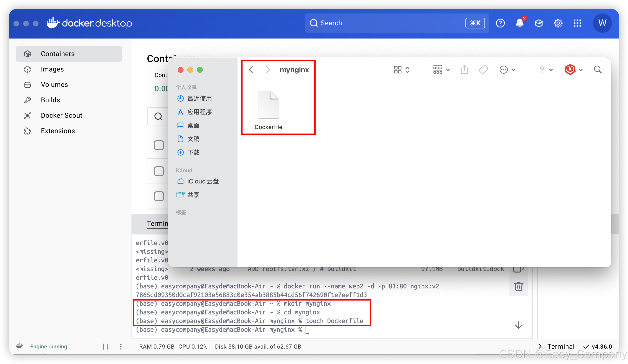Toggle Terminal button in status bar
The width and height of the screenshot is (628, 364).
(x=556, y=346)
